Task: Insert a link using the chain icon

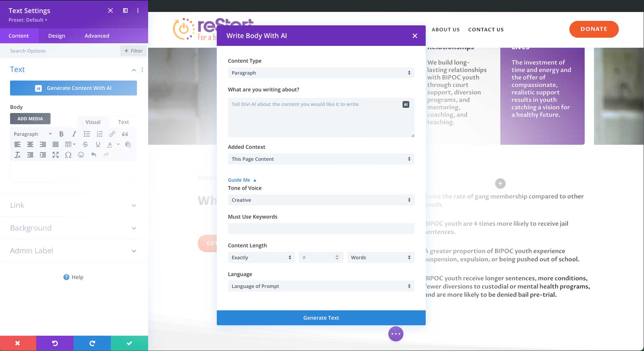Action: (x=112, y=134)
